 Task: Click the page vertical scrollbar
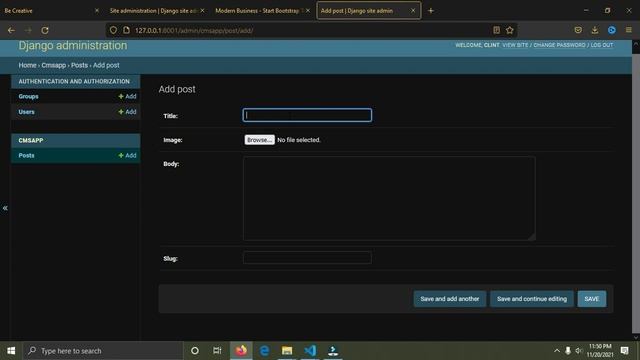[636, 192]
